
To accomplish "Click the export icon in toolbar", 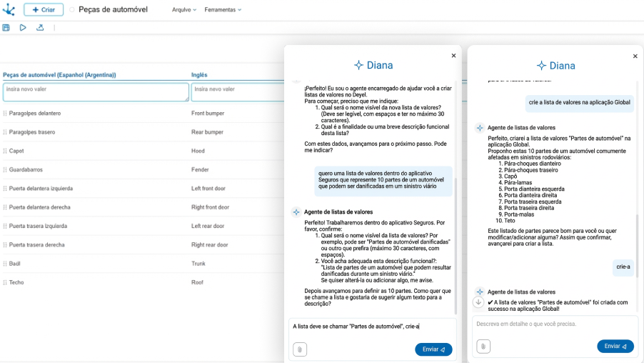I will pyautogui.click(x=40, y=28).
